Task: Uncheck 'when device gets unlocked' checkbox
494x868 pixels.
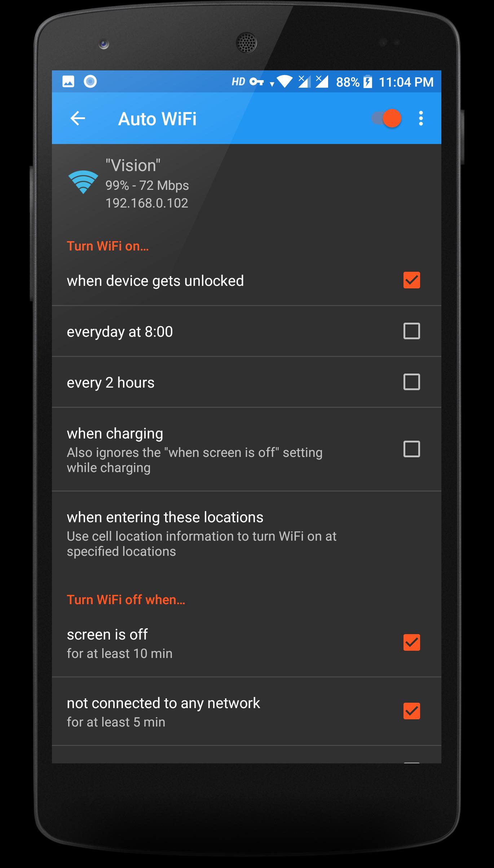Action: [x=411, y=280]
